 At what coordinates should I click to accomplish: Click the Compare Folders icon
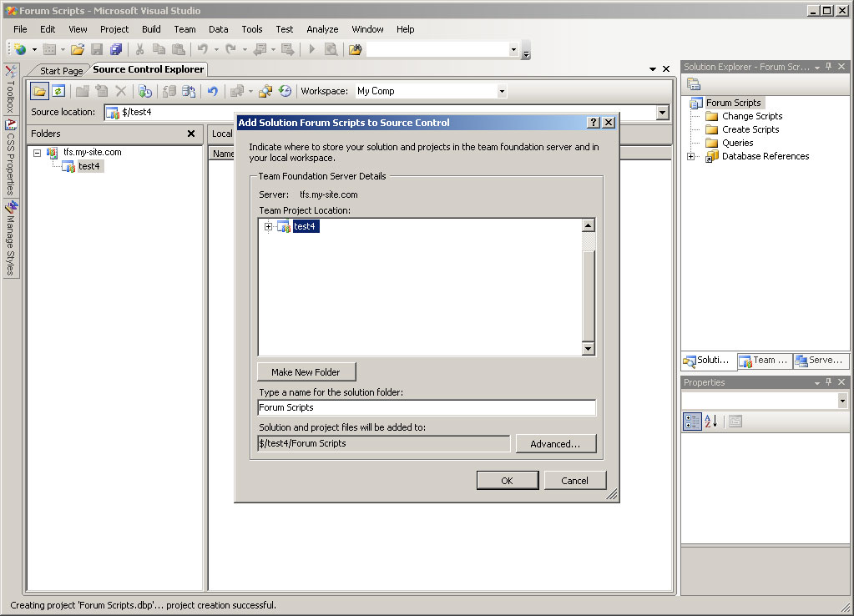click(x=265, y=91)
